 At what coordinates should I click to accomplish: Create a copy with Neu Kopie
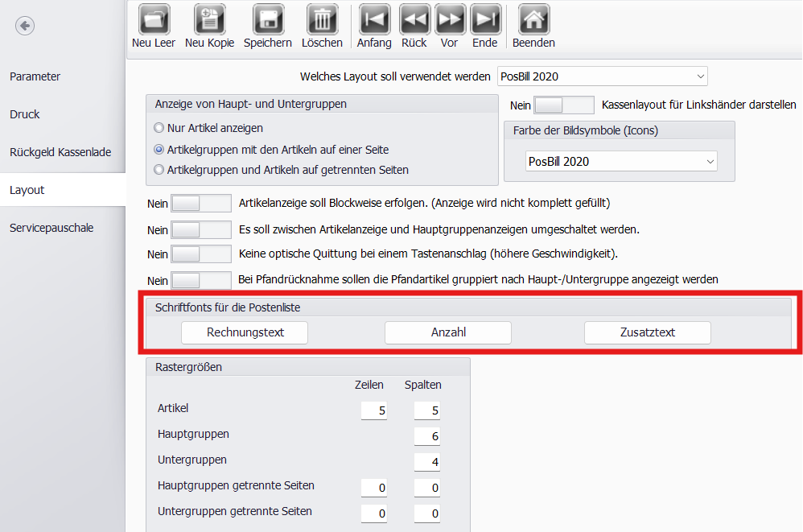coord(209,19)
